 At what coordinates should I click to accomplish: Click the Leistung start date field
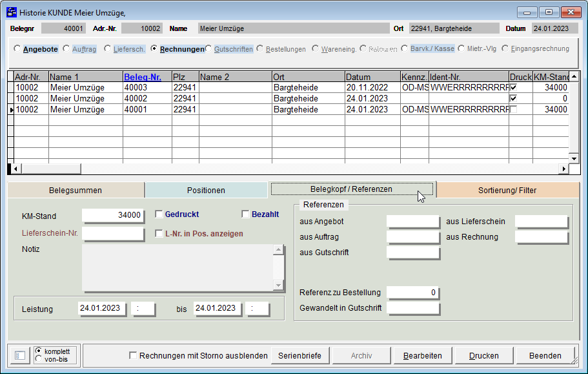pos(101,308)
